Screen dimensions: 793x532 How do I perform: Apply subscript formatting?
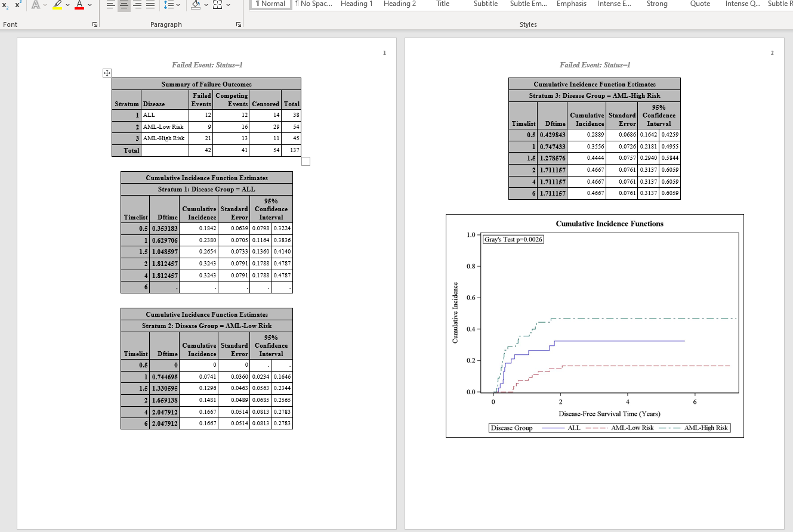point(5,5)
